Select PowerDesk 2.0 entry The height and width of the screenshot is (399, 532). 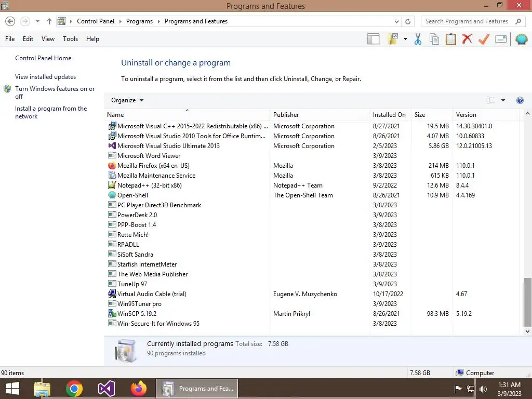pos(312,215)
